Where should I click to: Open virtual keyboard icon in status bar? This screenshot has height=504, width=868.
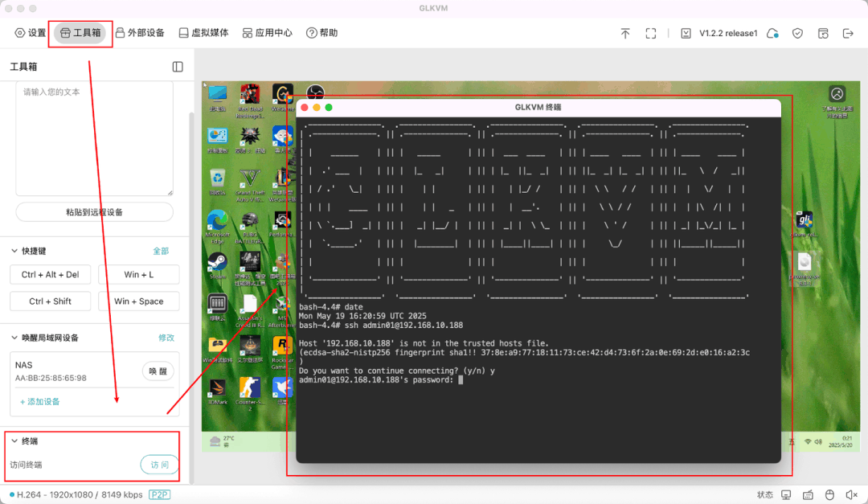point(809,494)
